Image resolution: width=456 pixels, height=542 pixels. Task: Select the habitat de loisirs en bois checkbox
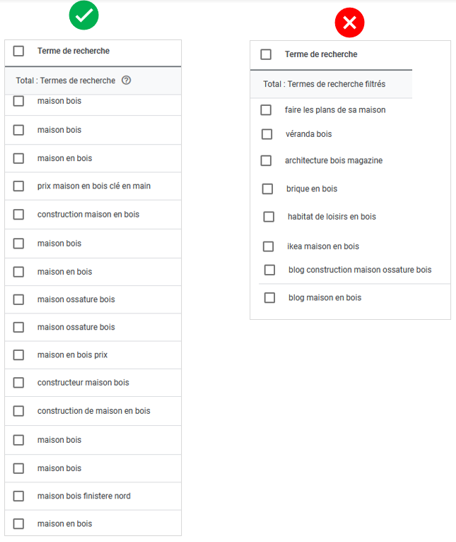tap(269, 217)
